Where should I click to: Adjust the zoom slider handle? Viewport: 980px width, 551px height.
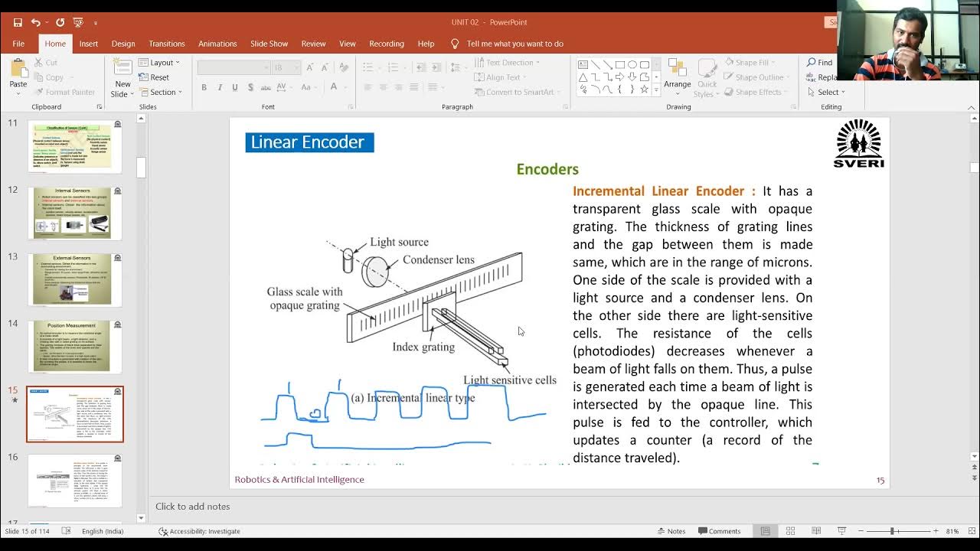coord(892,531)
